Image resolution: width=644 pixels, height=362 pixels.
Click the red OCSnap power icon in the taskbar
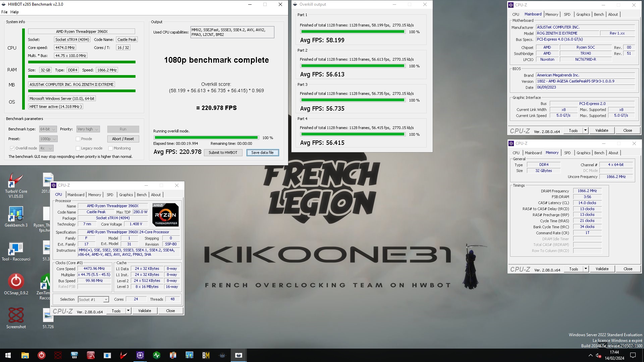pos(41,355)
